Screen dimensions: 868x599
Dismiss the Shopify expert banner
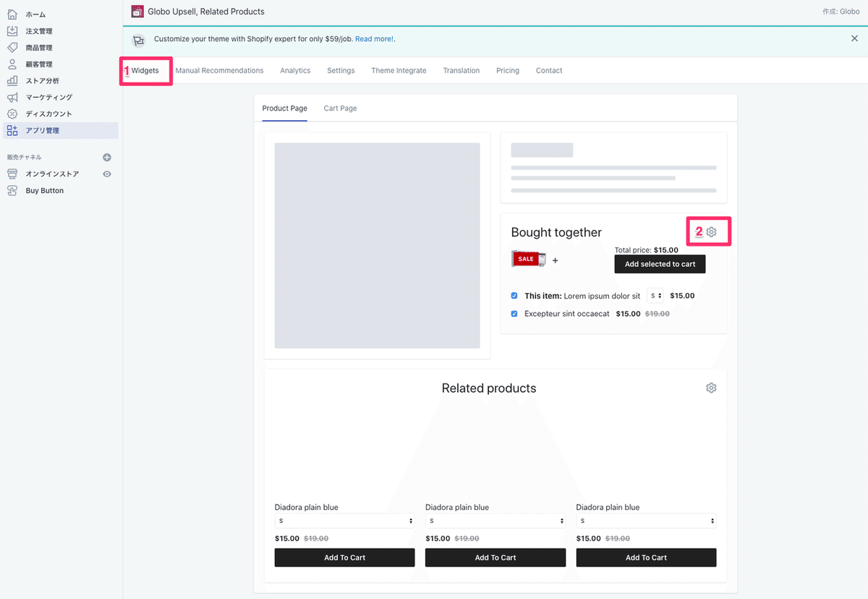pos(854,38)
